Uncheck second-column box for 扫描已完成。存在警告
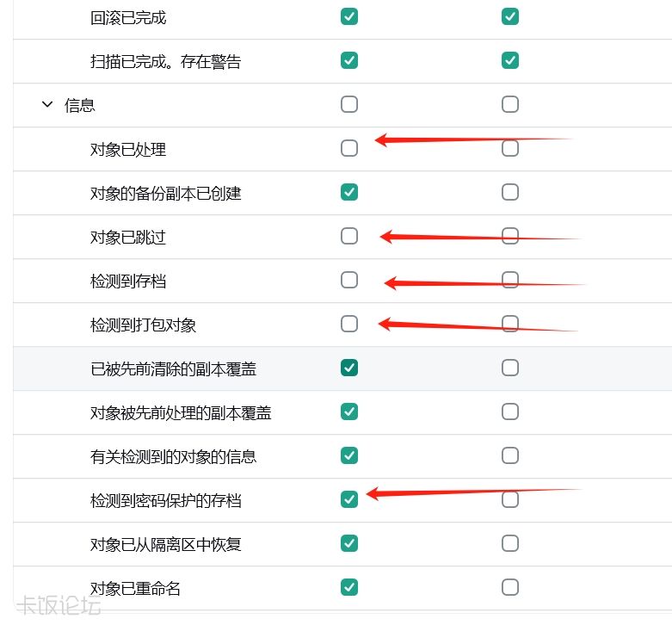The image size is (672, 625). click(x=510, y=60)
